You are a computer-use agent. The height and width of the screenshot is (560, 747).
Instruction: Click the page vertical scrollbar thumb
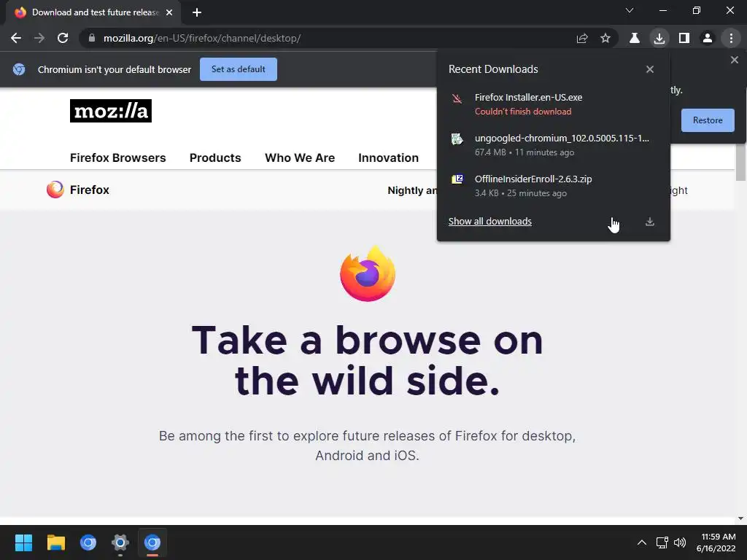[740, 162]
